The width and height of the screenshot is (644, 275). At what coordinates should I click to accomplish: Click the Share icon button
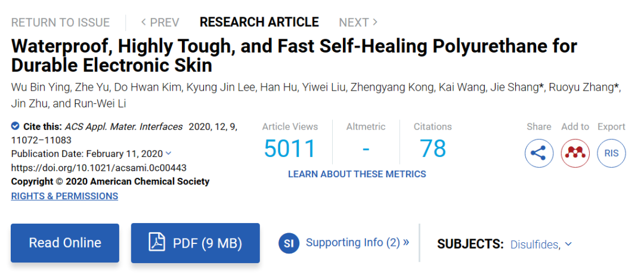pos(539,153)
